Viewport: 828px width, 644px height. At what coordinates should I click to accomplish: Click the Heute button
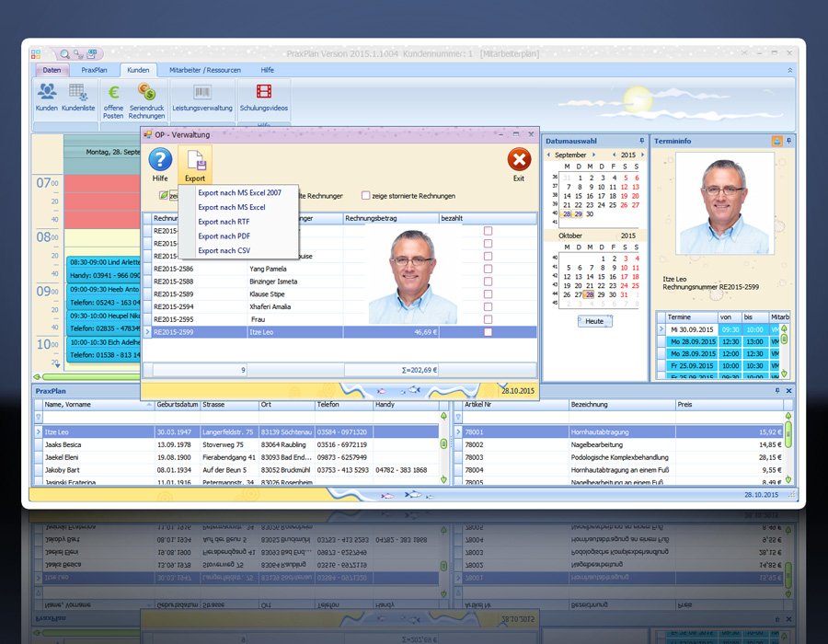tap(594, 321)
